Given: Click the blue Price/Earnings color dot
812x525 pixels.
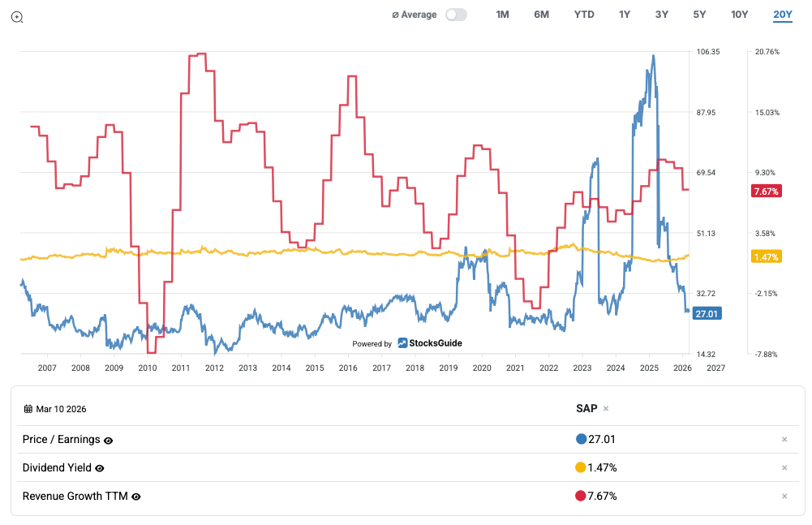Looking at the screenshot, I should 581,440.
